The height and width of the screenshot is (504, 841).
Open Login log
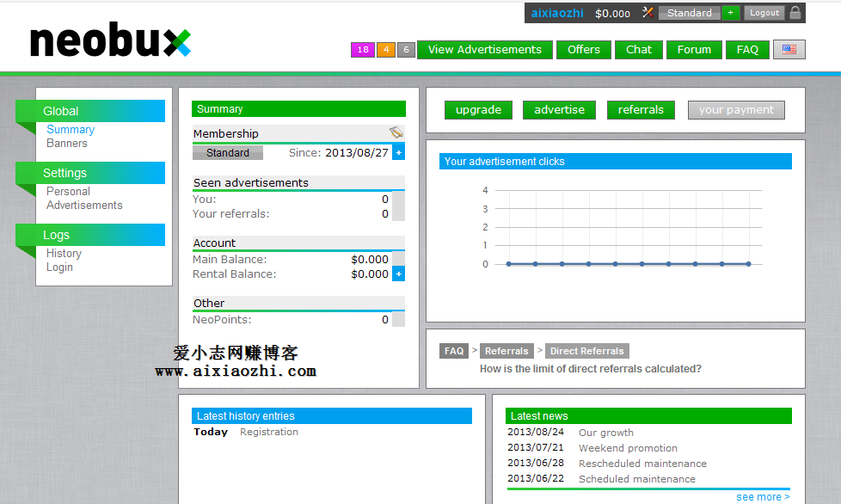(59, 267)
